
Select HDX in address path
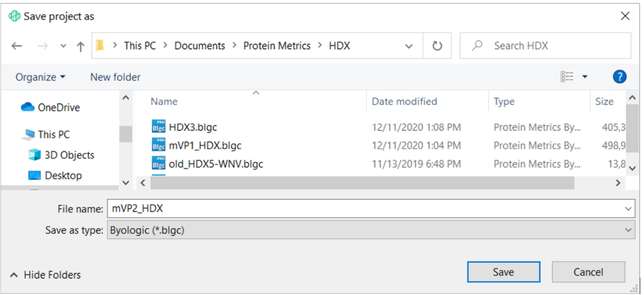click(339, 46)
